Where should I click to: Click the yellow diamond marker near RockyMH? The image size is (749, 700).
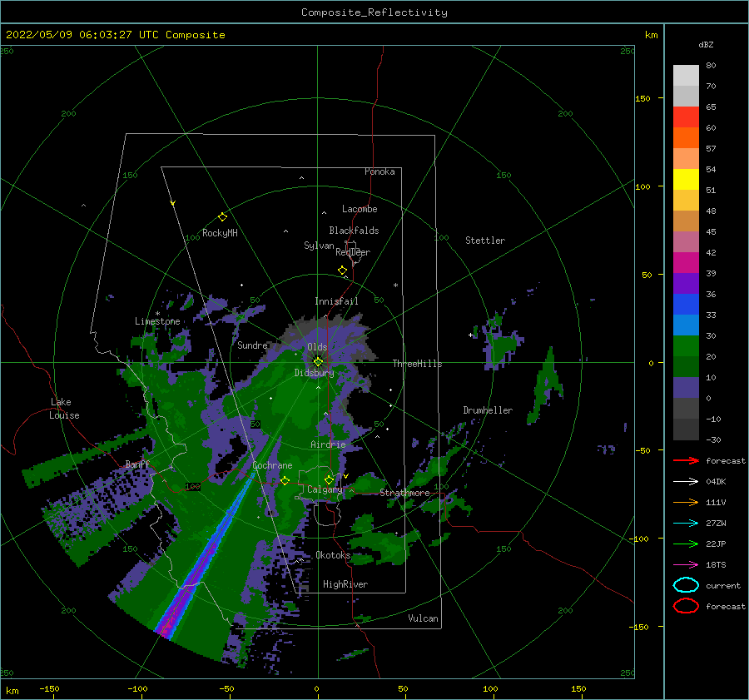point(222,217)
